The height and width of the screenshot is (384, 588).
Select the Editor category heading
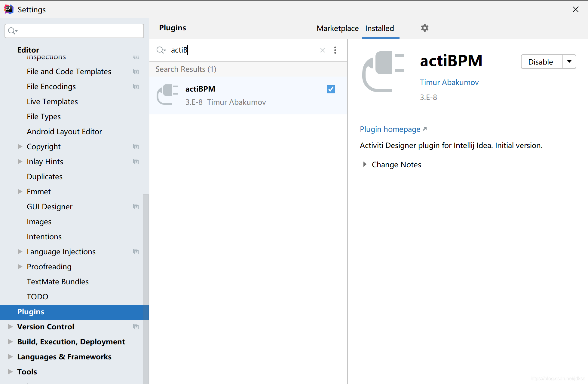coord(28,50)
